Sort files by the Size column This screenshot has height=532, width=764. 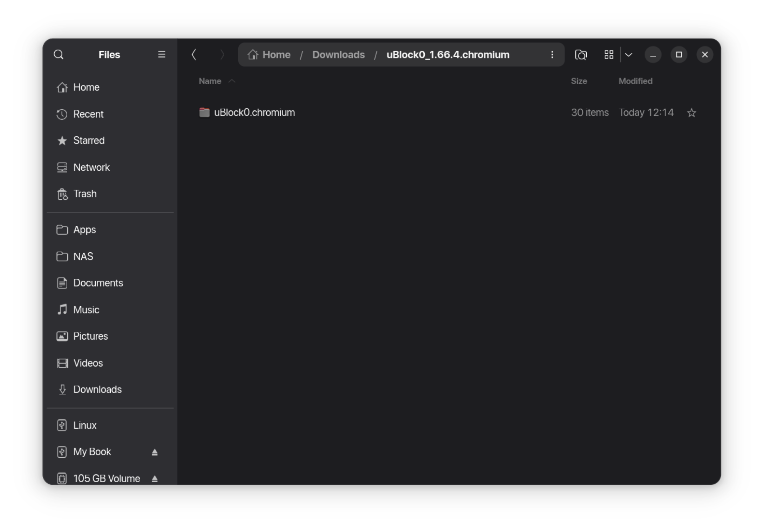579,81
